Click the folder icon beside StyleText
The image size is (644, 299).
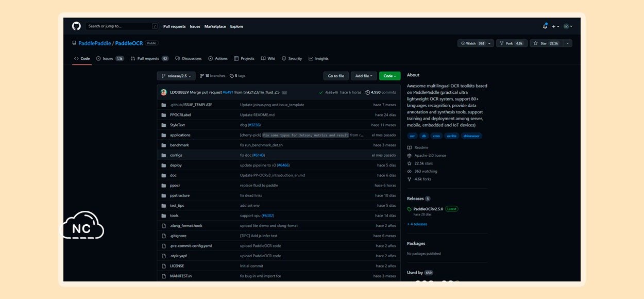click(163, 125)
